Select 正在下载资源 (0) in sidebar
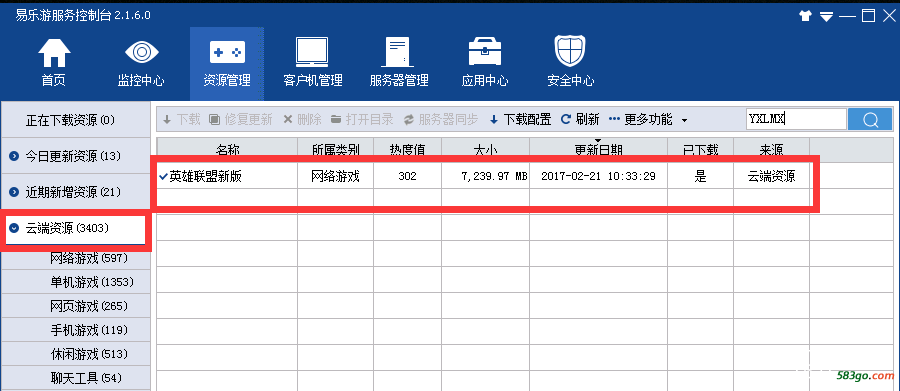Image resolution: width=900 pixels, height=391 pixels. pos(76,120)
